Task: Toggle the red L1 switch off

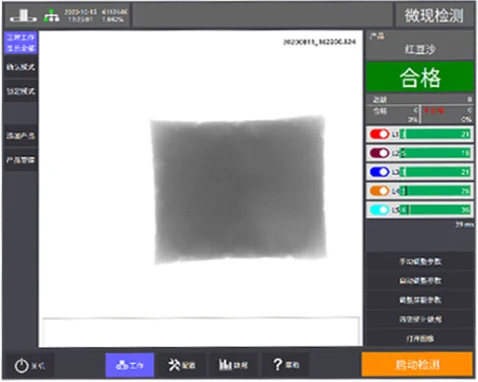Action: pyautogui.click(x=379, y=134)
